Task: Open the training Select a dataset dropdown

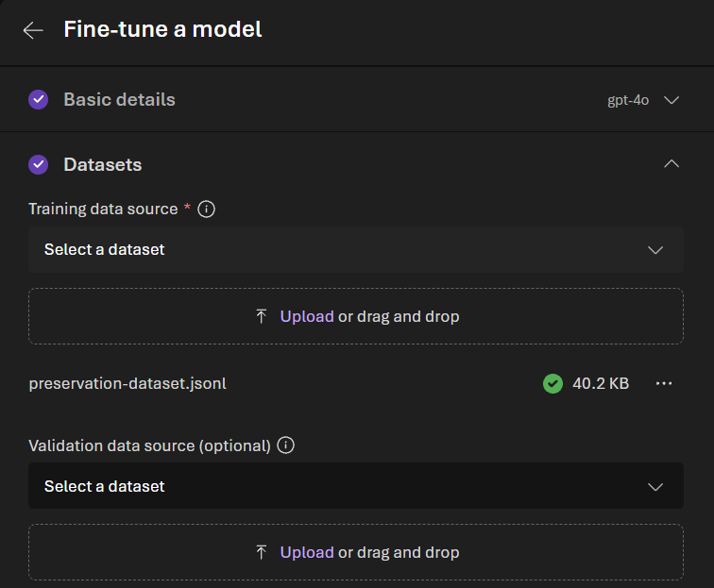Action: 356,250
